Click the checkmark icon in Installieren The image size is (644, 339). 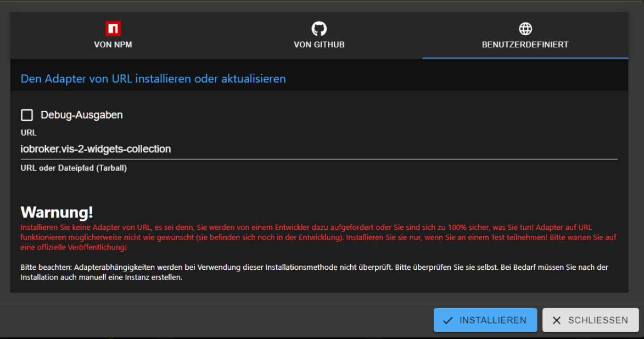coord(448,320)
